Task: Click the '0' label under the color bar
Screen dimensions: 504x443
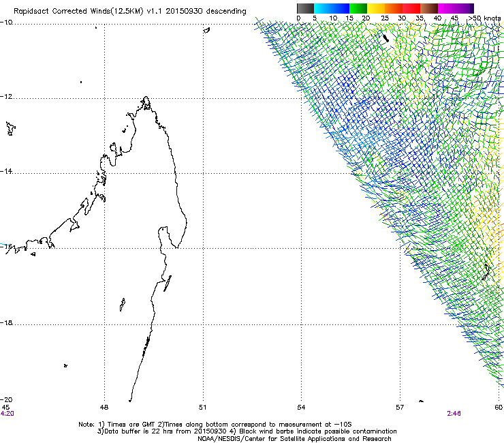Action: pos(298,18)
